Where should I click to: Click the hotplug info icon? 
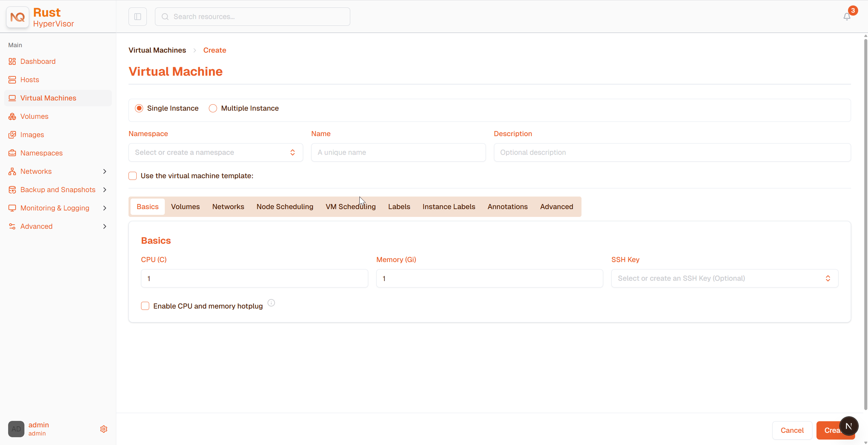point(271,303)
